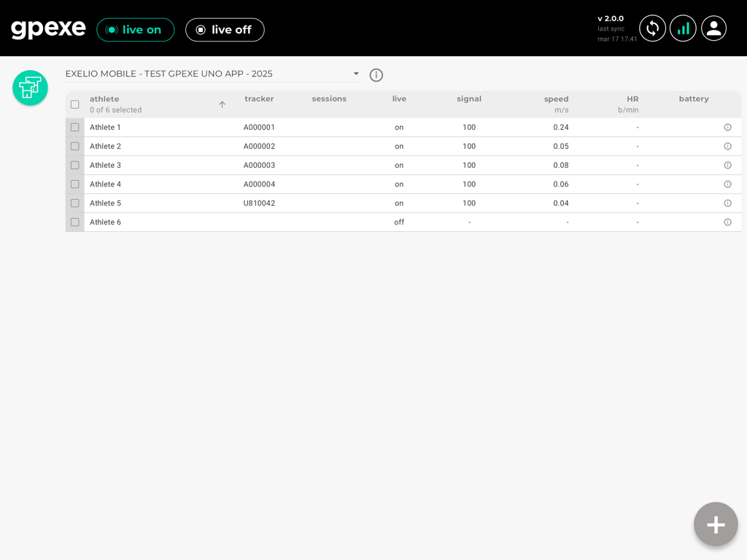Switch to the live off filter
747x560 pixels.
pos(225,30)
